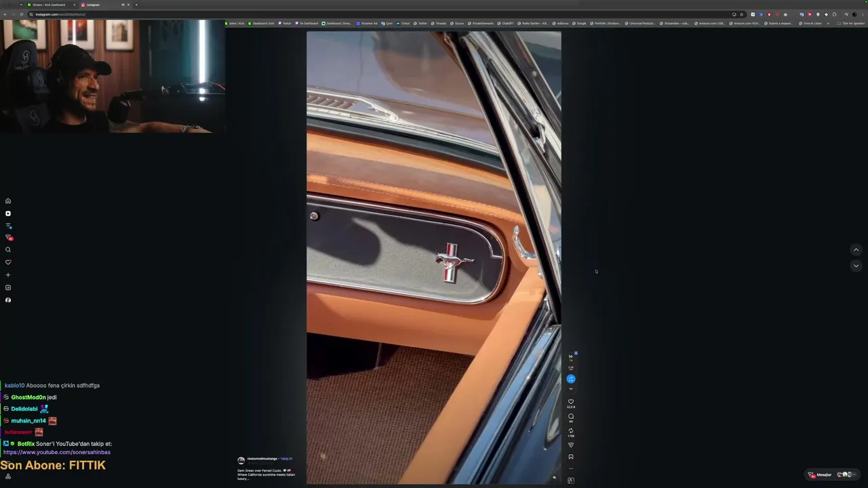
Task: Click the Delidolabi username in chat
Action: pos(24,409)
